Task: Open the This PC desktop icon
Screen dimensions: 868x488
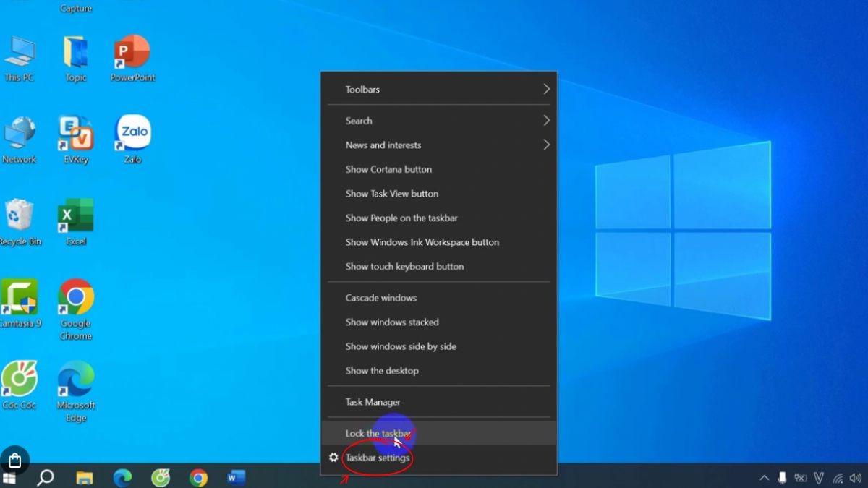Action: point(20,58)
